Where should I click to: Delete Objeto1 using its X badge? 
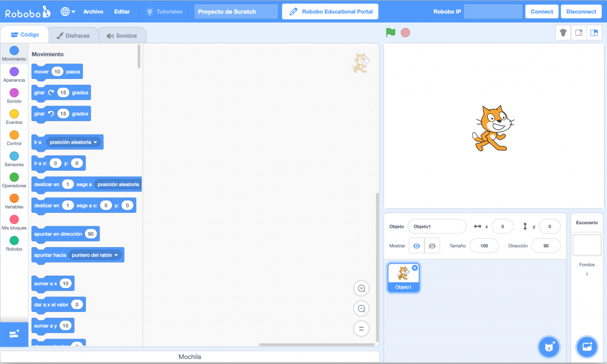coord(415,268)
